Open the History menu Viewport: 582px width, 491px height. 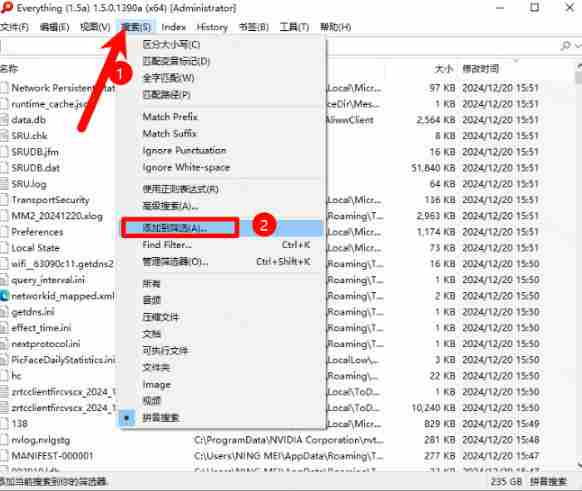tap(212, 27)
